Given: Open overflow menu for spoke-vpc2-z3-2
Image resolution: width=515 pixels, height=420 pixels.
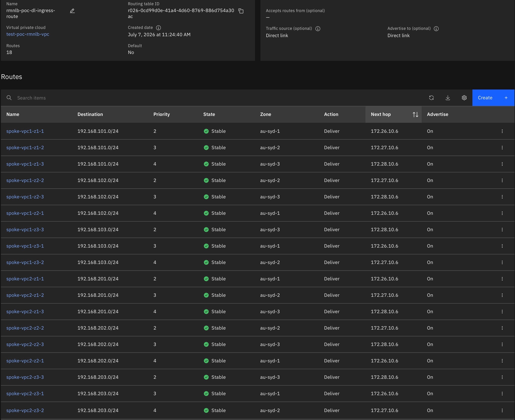Looking at the screenshot, I should pyautogui.click(x=502, y=411).
